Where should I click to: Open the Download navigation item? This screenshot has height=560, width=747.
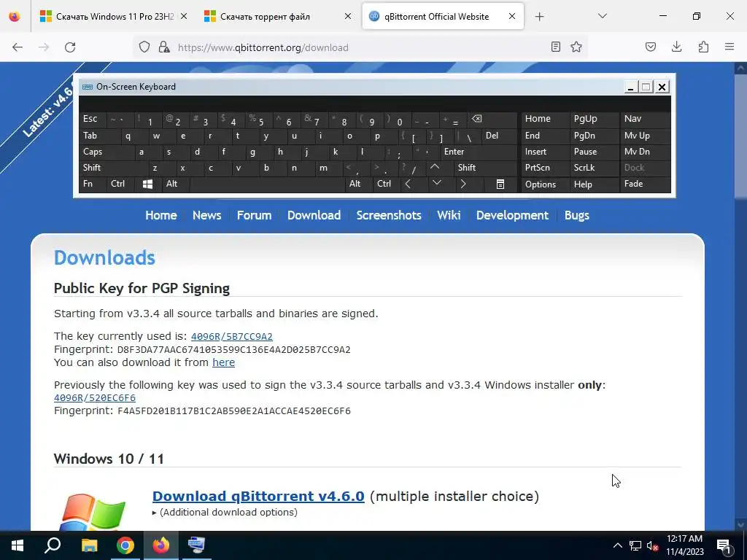click(314, 215)
